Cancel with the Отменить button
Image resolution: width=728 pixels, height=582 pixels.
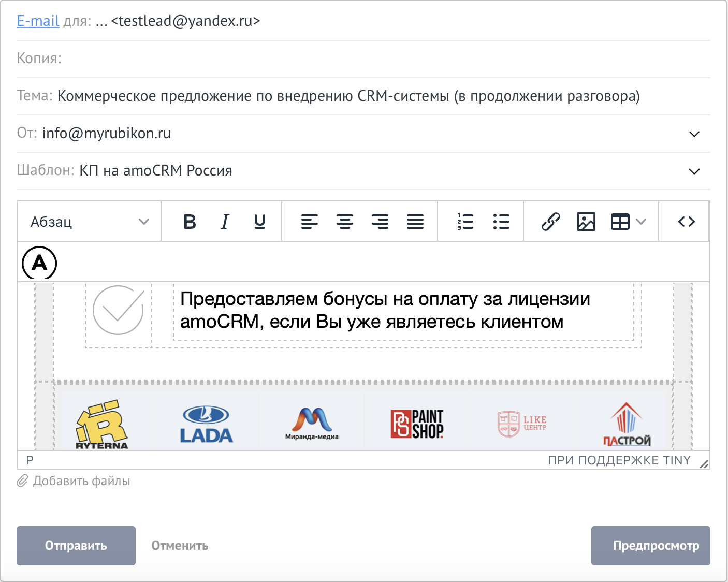180,546
